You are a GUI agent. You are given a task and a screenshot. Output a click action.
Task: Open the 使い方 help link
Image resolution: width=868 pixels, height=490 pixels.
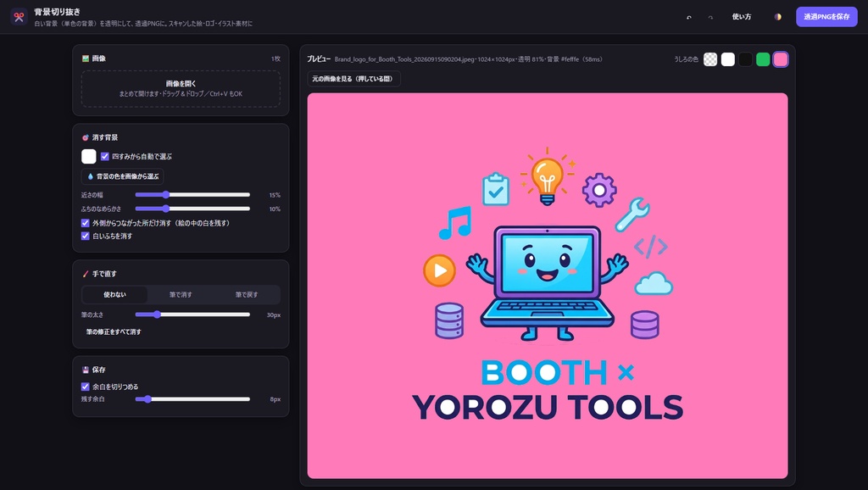[741, 17]
